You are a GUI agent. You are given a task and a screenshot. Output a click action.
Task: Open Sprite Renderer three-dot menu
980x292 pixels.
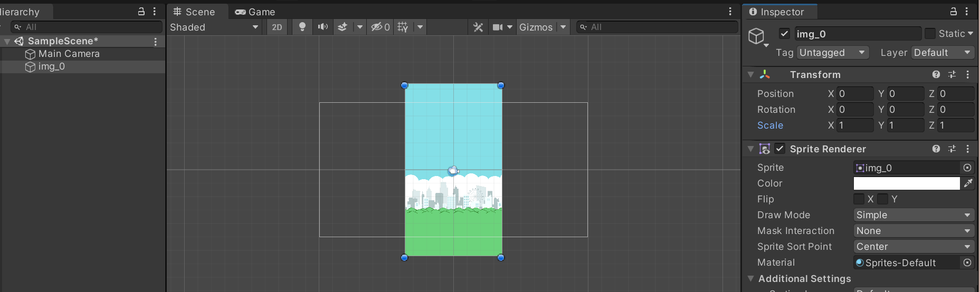pyautogui.click(x=968, y=149)
